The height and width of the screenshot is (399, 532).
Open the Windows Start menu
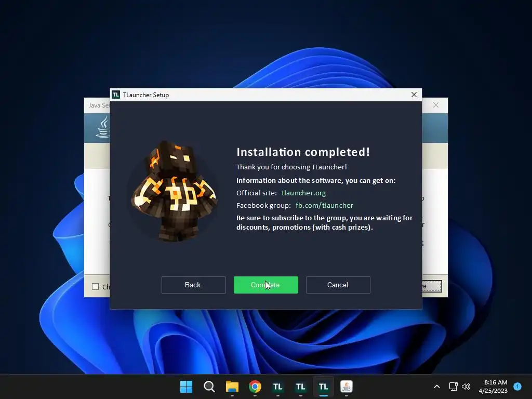pyautogui.click(x=186, y=387)
